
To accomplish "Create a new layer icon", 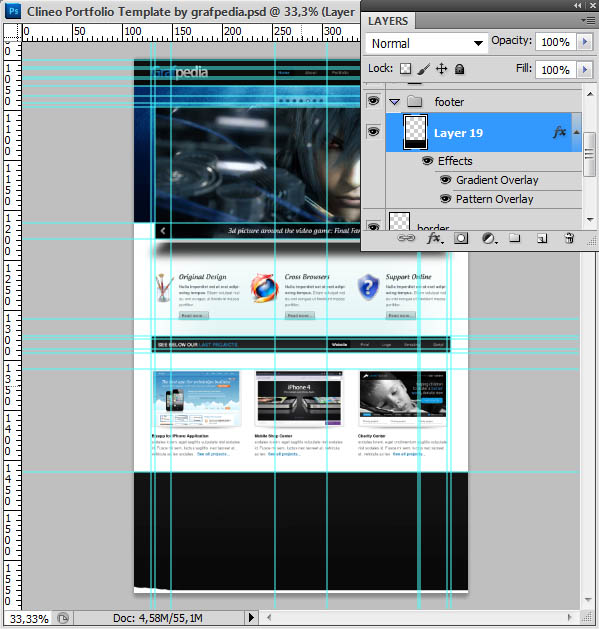I will point(542,239).
